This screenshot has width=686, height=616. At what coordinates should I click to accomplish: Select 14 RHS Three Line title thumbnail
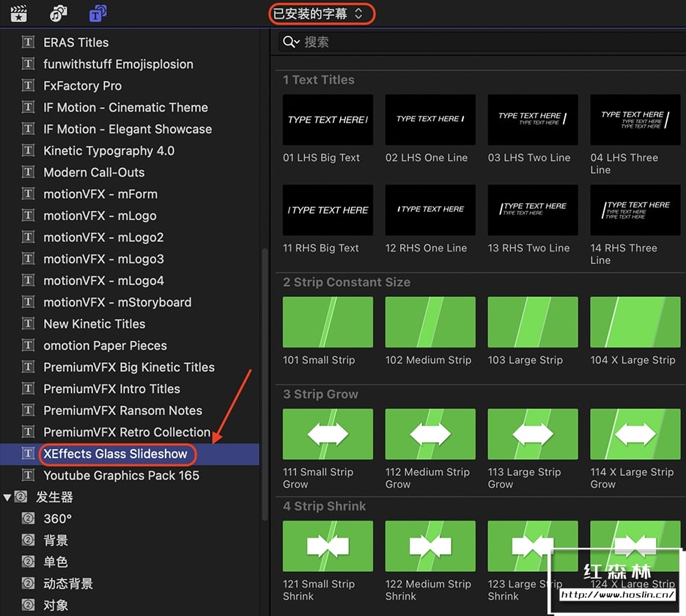click(635, 210)
